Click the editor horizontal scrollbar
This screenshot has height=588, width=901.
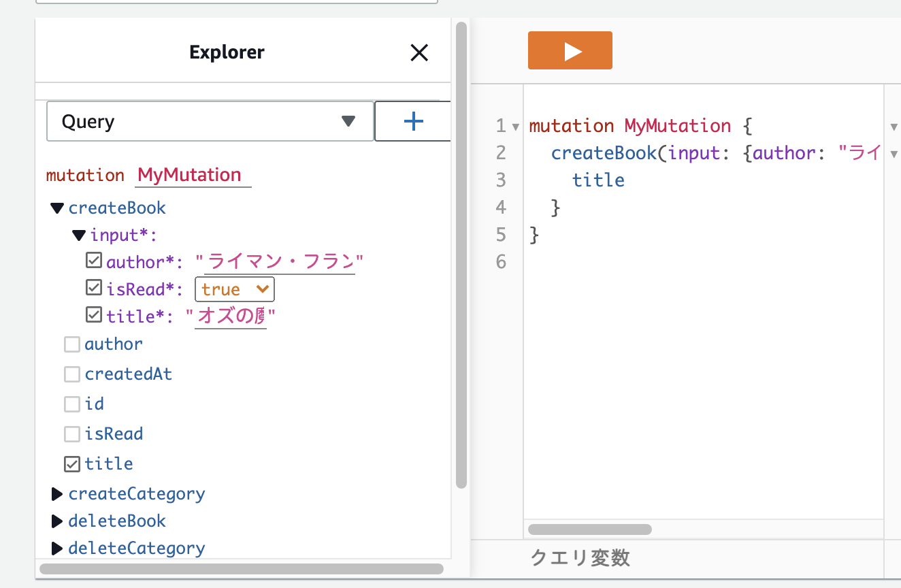pyautogui.click(x=590, y=529)
